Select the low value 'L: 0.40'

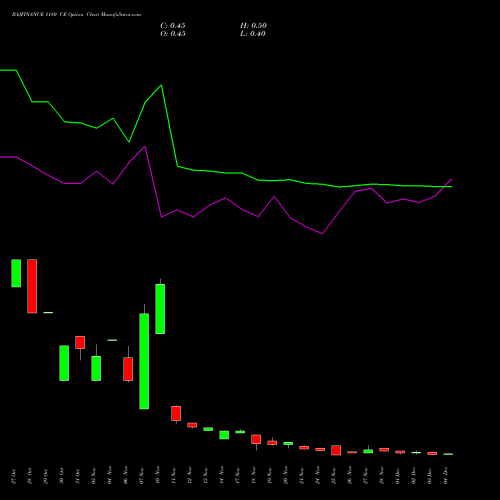pos(253,34)
